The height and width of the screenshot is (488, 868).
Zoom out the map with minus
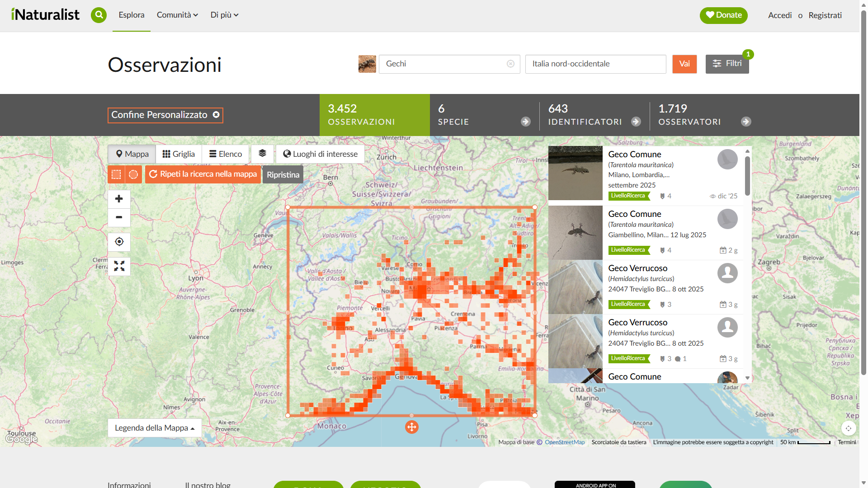point(119,217)
